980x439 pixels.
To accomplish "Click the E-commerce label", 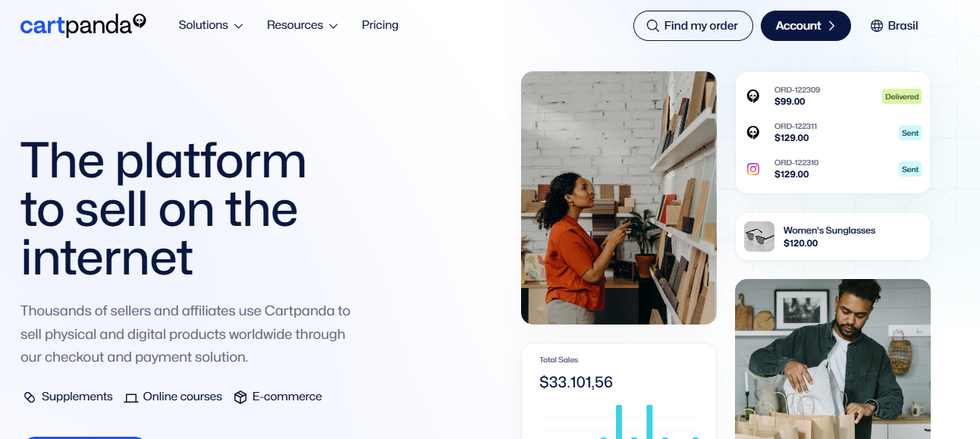I will [x=287, y=397].
